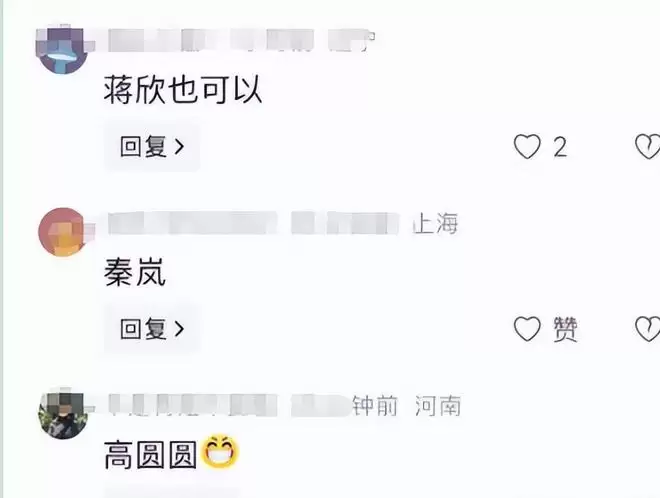Select the comment text "高圆圆"
Image resolution: width=660 pixels, height=498 pixels.
point(150,455)
